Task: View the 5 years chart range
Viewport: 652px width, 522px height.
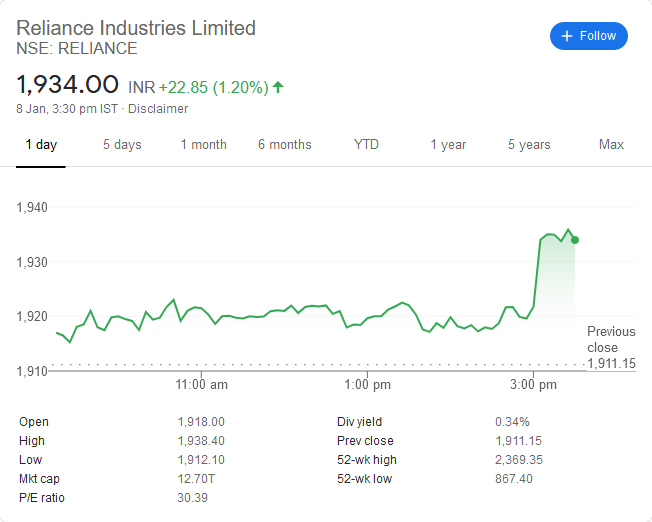Action: coord(529,145)
